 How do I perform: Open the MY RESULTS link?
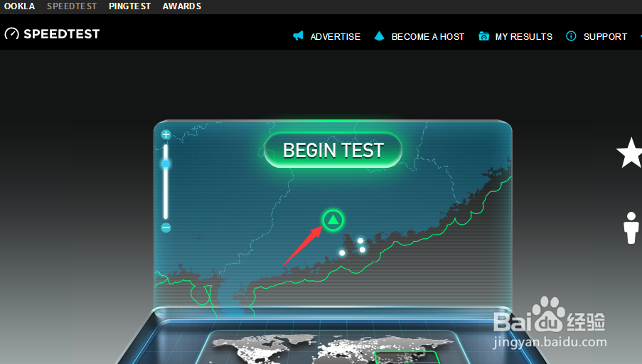pyautogui.click(x=524, y=36)
